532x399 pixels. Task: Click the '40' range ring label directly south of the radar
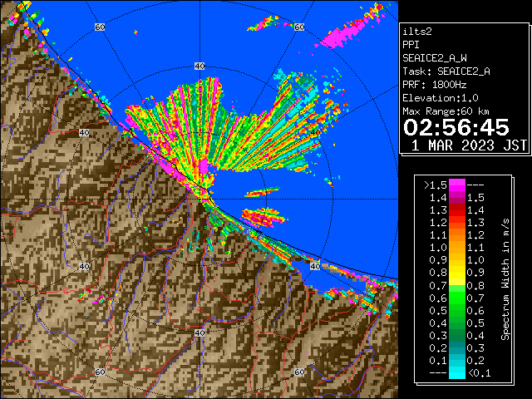tap(199, 332)
